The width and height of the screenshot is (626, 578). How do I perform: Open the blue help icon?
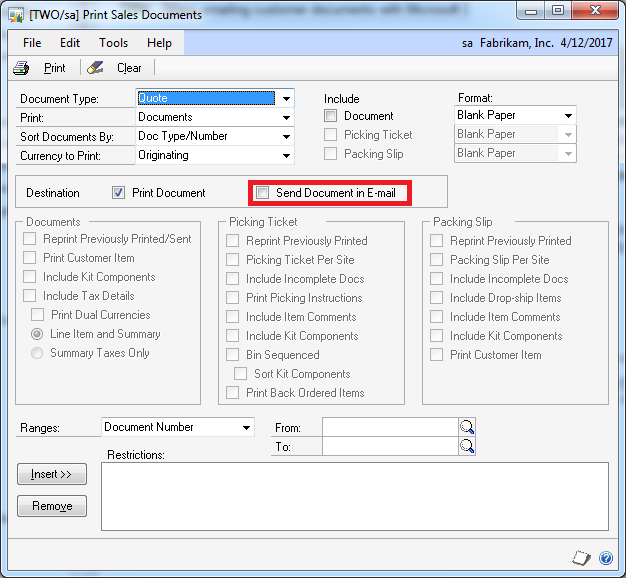coord(606,558)
